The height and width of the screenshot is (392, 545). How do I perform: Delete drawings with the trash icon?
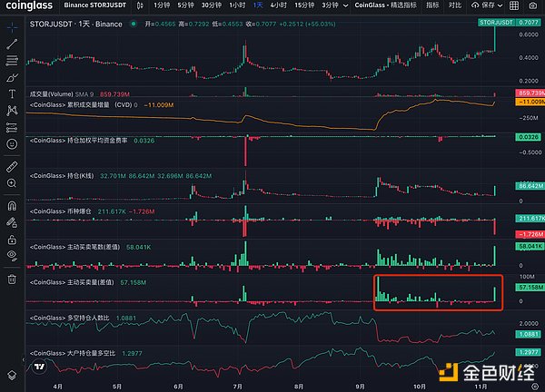click(12, 279)
